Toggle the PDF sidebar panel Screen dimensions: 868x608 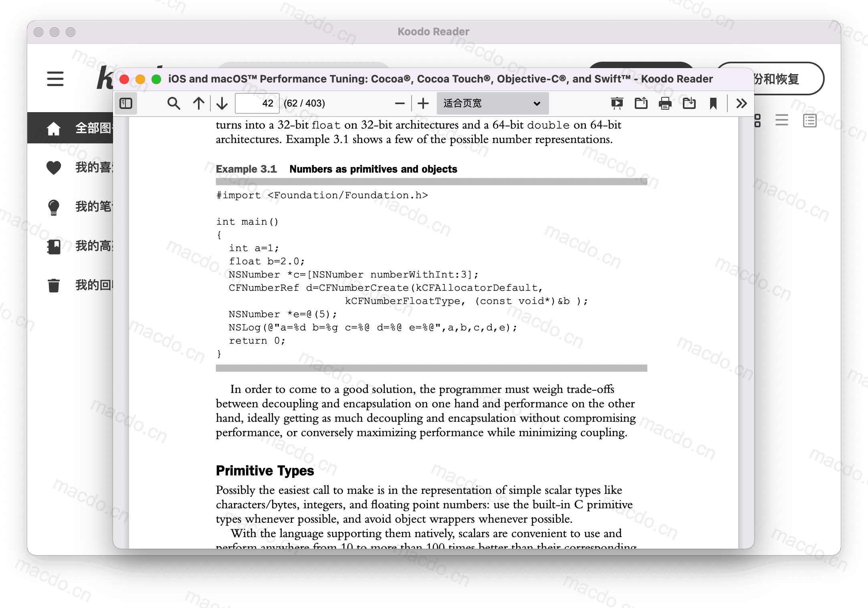point(126,103)
